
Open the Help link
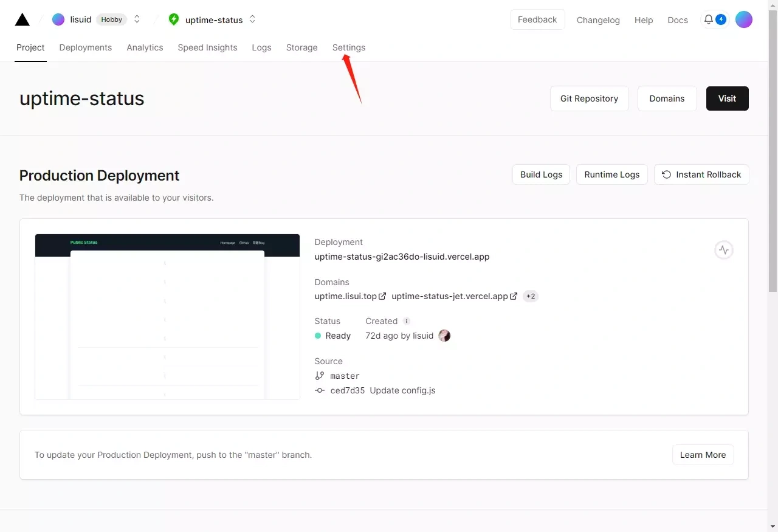644,20
